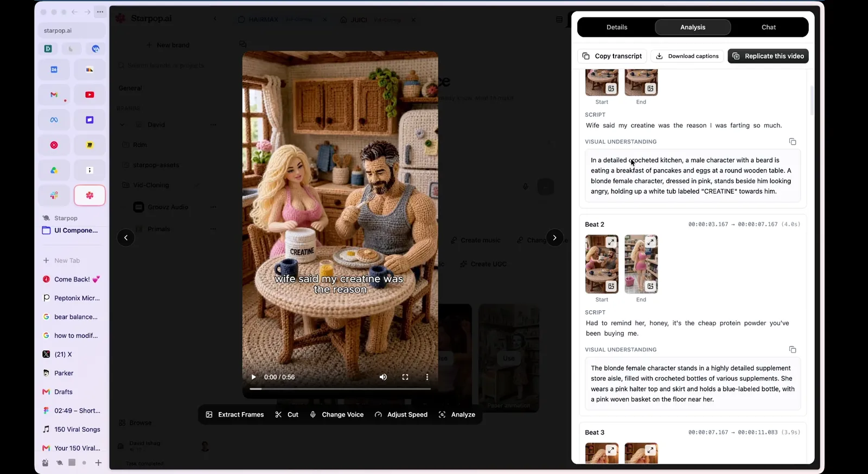Select the Analysis tab

[693, 27]
